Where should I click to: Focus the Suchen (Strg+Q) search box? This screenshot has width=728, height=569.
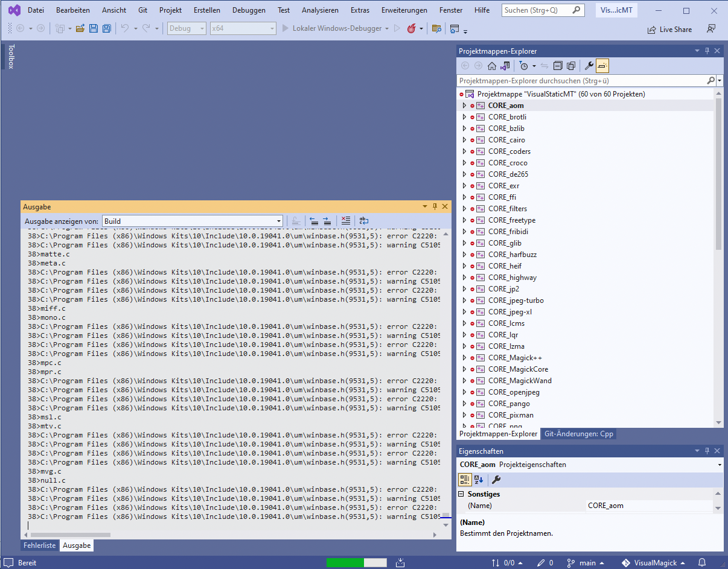coord(543,10)
